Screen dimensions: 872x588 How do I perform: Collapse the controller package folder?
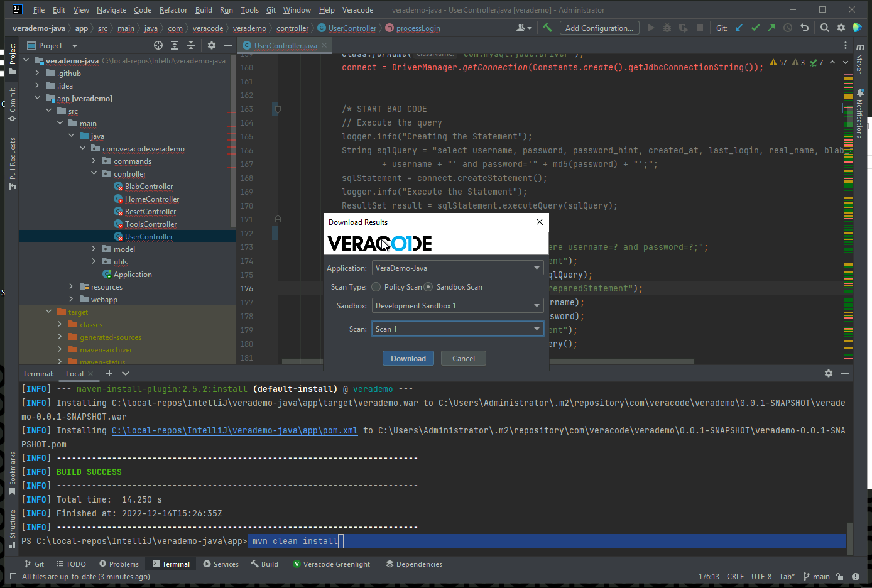(x=94, y=173)
